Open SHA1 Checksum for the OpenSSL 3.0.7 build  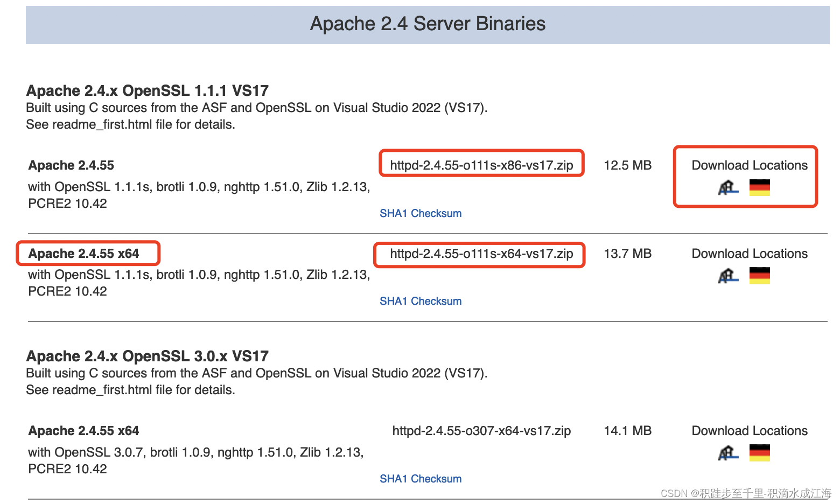(x=421, y=479)
